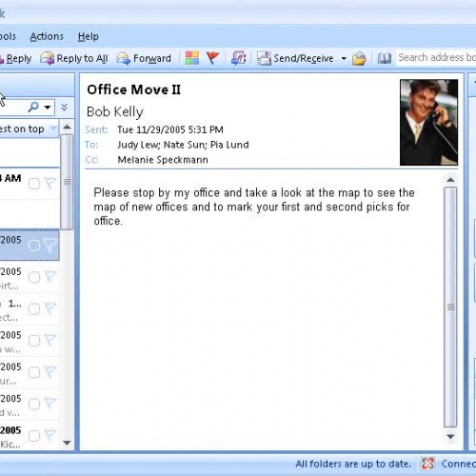Focus the Search address books field
Image resolution: width=476 pixels, height=476 pixels.
point(436,58)
